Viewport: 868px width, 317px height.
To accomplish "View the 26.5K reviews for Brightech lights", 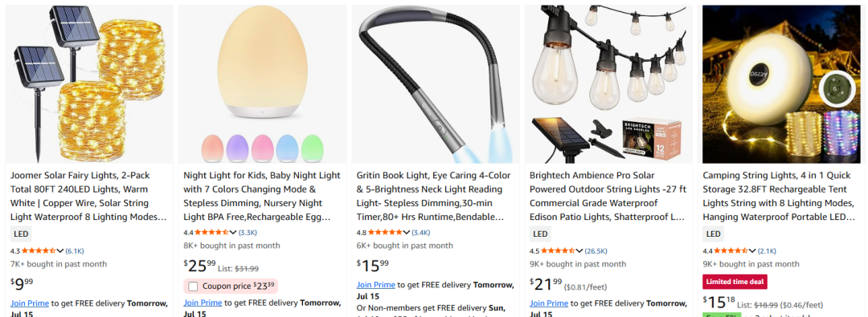I will click(x=596, y=251).
